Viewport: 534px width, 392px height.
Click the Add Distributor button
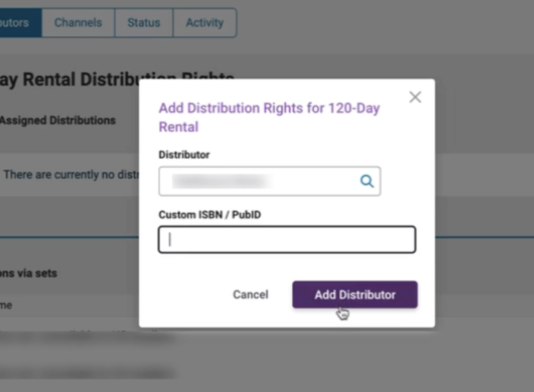tap(355, 295)
